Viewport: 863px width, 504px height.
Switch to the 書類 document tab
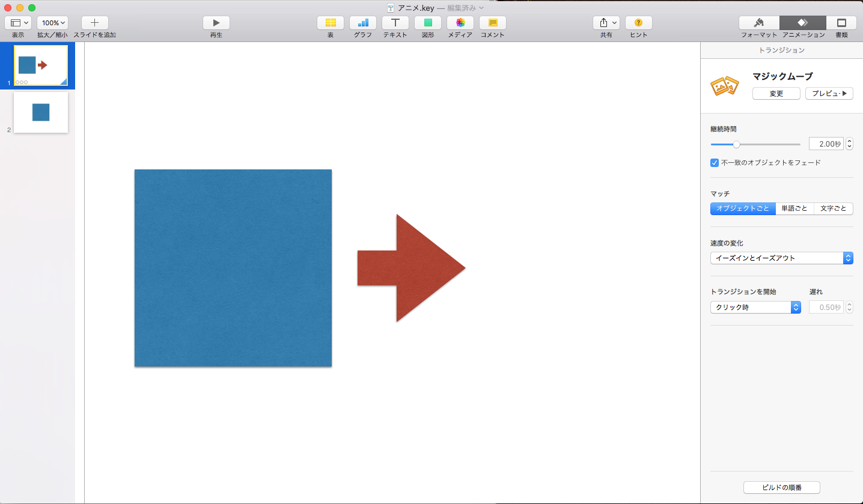(841, 23)
